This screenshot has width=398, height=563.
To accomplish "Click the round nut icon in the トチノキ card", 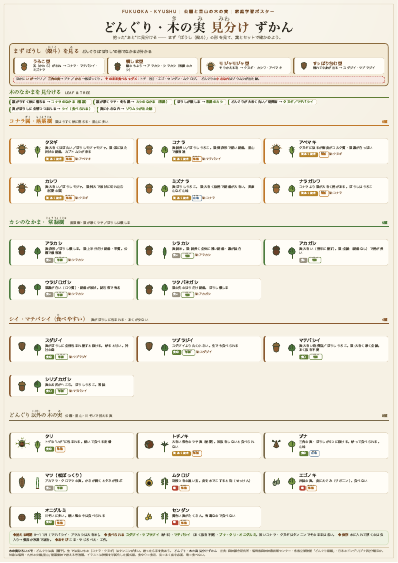I will (149, 445).
